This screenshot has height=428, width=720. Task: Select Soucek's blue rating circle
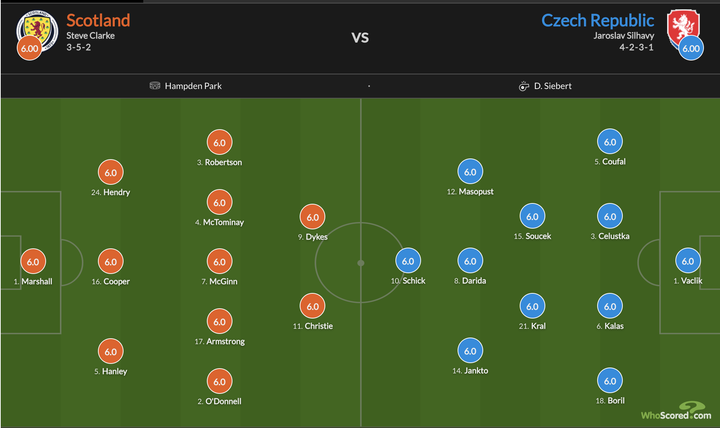click(531, 217)
